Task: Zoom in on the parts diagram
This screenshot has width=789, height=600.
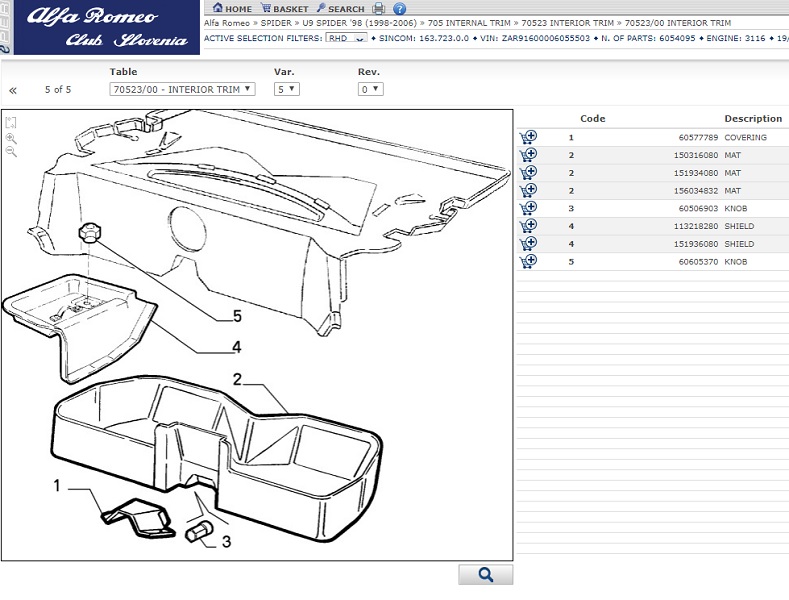Action: tap(11, 138)
